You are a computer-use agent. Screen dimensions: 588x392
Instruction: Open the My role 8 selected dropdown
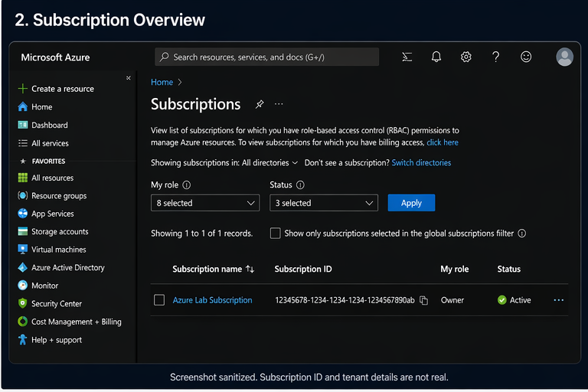pos(205,203)
